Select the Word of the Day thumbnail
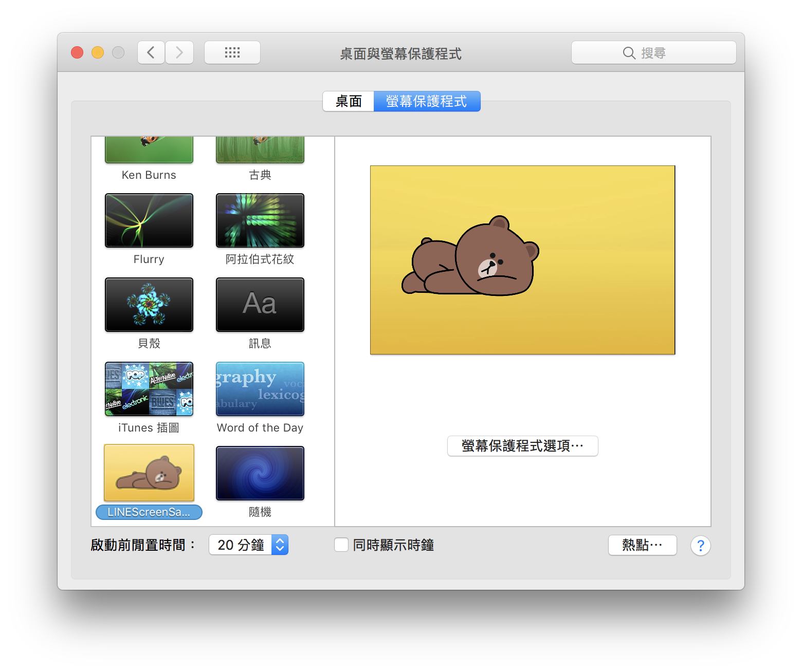The image size is (802, 672). [260, 389]
